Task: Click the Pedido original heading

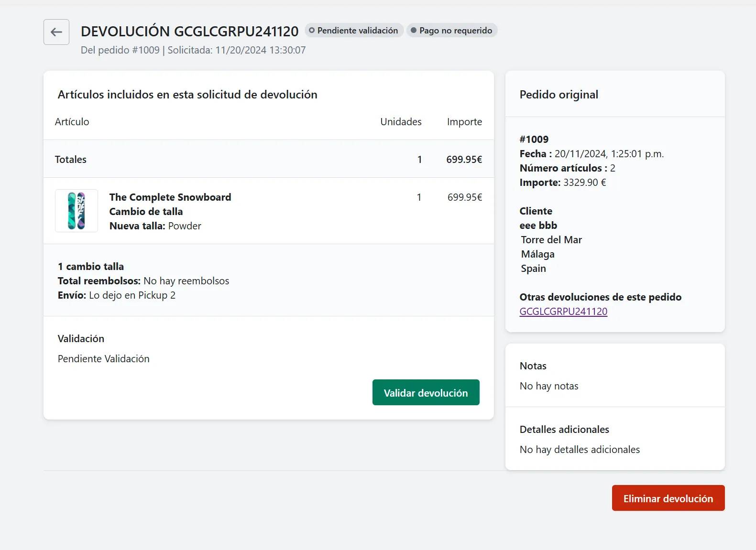Action: 559,95
